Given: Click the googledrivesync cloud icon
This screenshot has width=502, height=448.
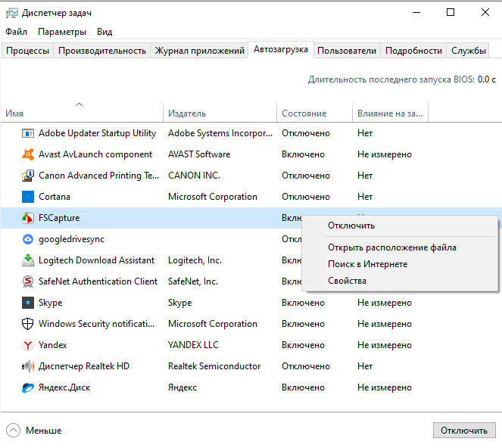Looking at the screenshot, I should [x=28, y=239].
